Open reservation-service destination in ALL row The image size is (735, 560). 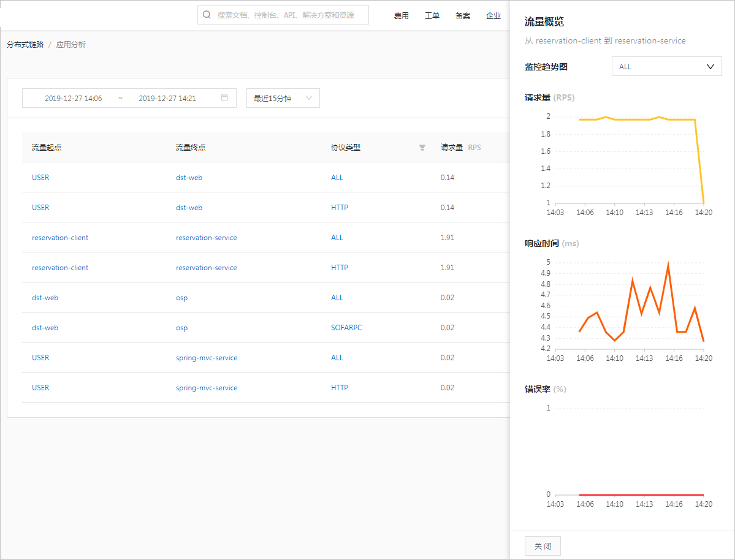tap(206, 238)
